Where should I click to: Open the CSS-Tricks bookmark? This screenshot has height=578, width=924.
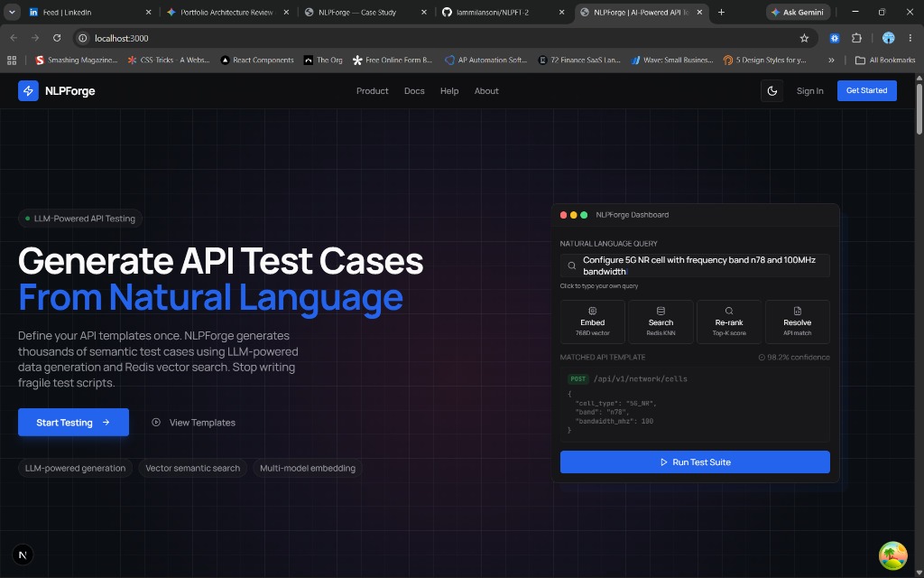[x=169, y=61]
